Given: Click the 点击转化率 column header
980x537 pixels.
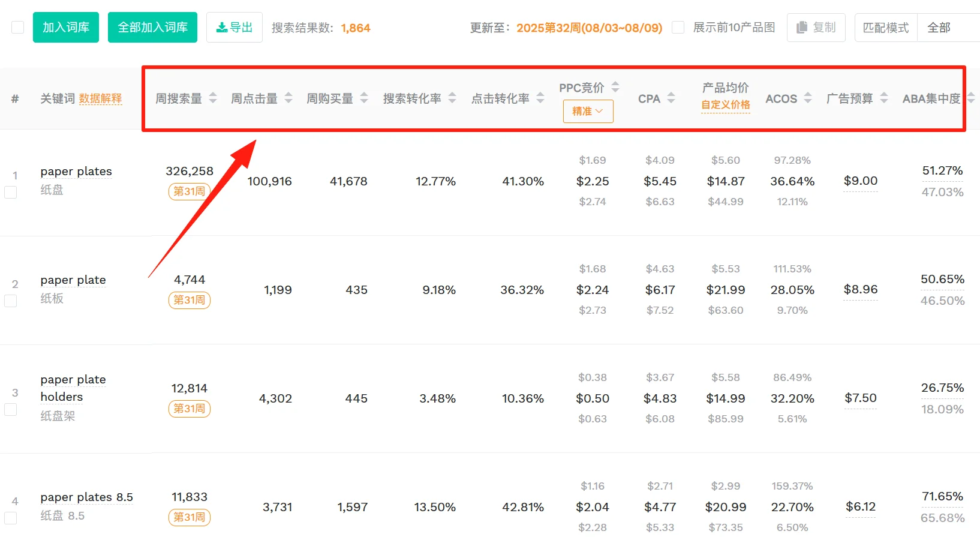Looking at the screenshot, I should [x=500, y=98].
